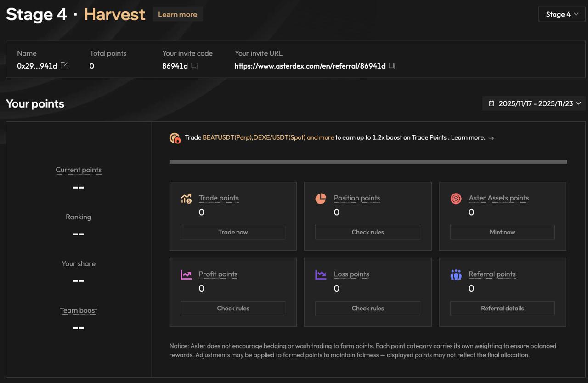The width and height of the screenshot is (588, 383).
Task: Click the Mint now button
Action: pyautogui.click(x=502, y=232)
